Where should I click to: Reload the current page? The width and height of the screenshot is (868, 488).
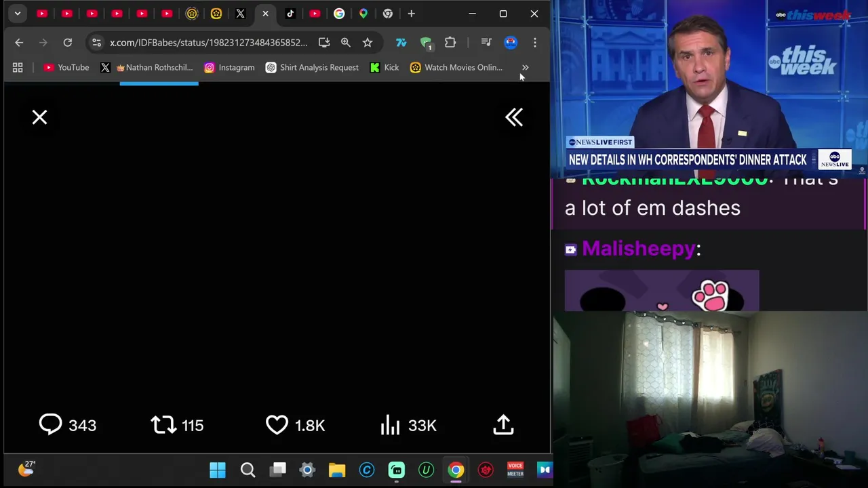click(68, 43)
